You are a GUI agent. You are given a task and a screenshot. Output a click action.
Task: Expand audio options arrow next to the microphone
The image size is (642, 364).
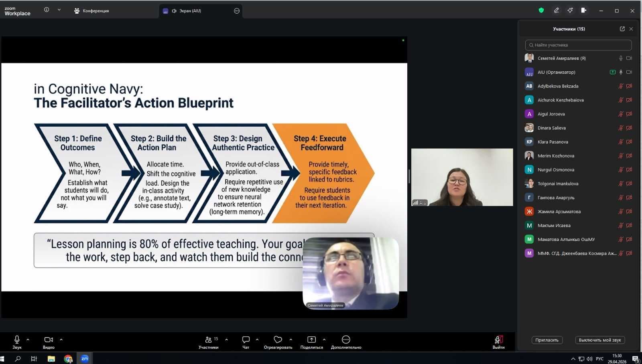click(x=28, y=340)
